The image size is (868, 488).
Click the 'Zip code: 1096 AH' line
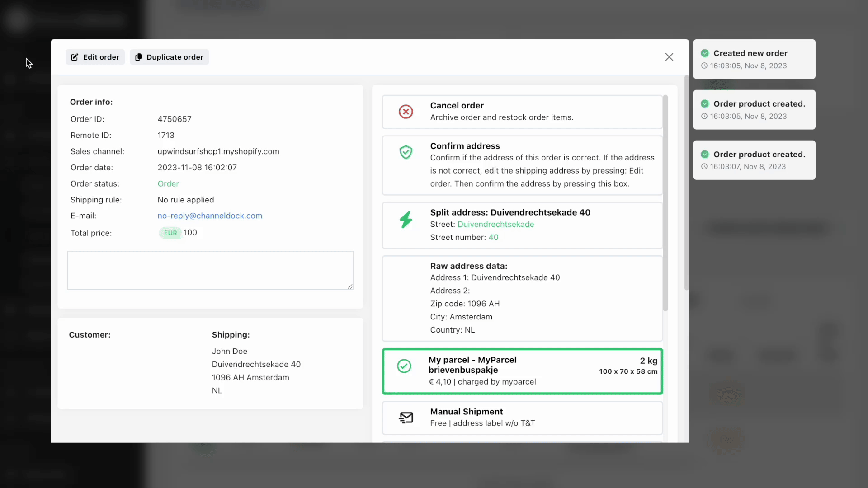coord(465,304)
